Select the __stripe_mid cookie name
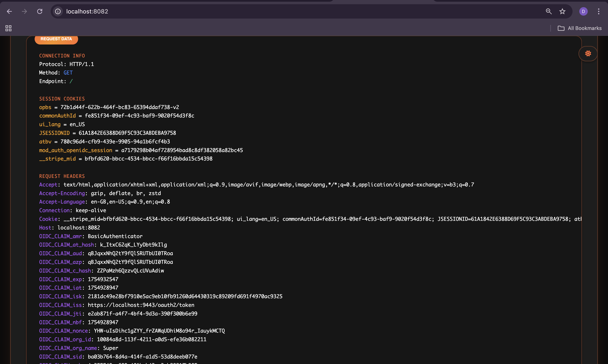This screenshot has height=364, width=608. (x=57, y=159)
